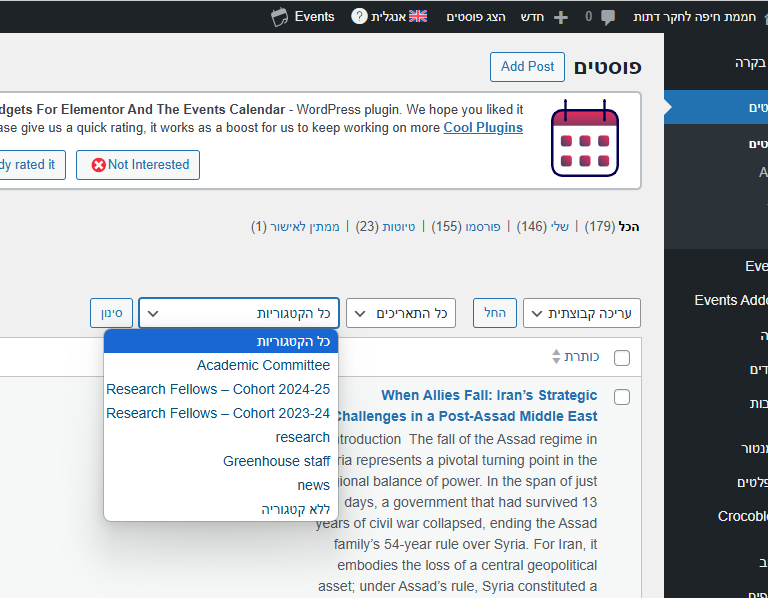Open the Cool Plugins link
Viewport: 768px width, 598px height.
[x=483, y=128]
